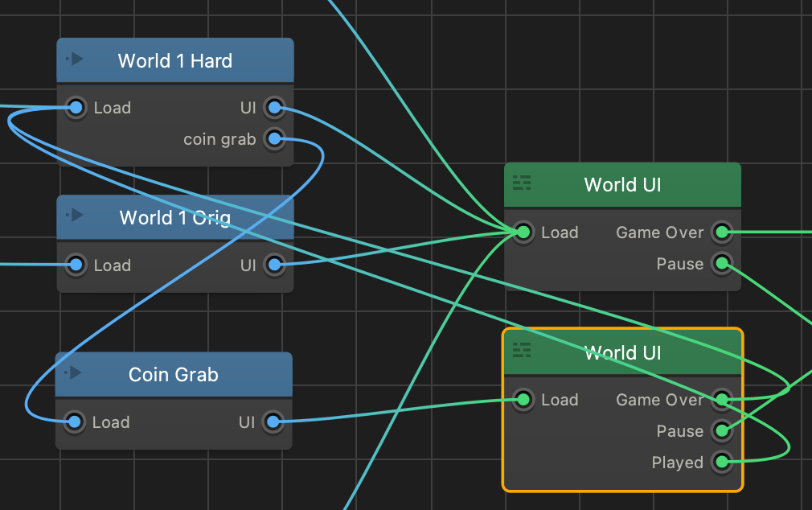Click the scene icon on World 1 Orig node

74,216
